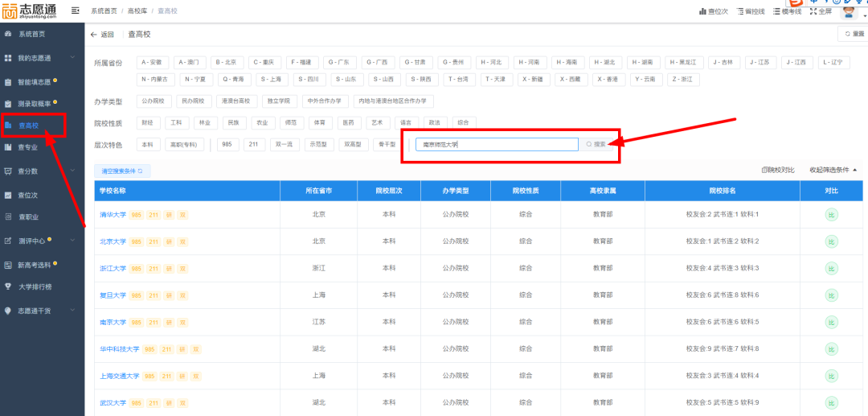Go to 系统首页 in the sidebar
Viewport: 868px width, 416px height.
coord(31,34)
